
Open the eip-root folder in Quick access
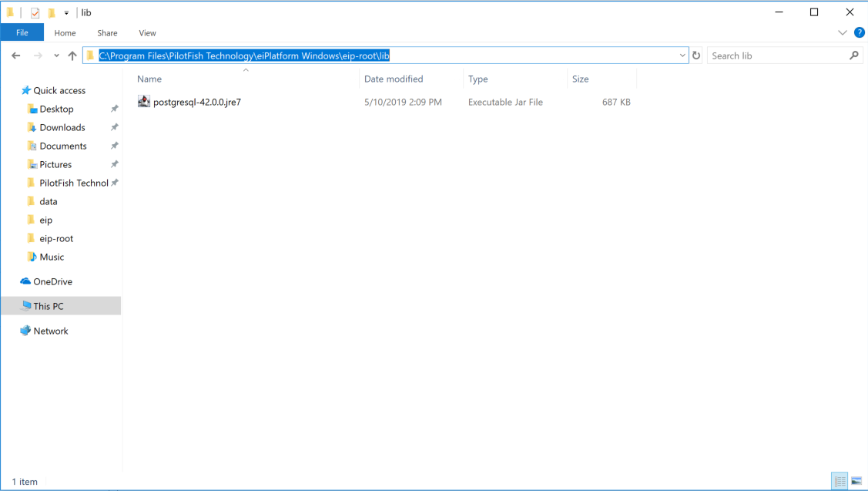tap(56, 238)
